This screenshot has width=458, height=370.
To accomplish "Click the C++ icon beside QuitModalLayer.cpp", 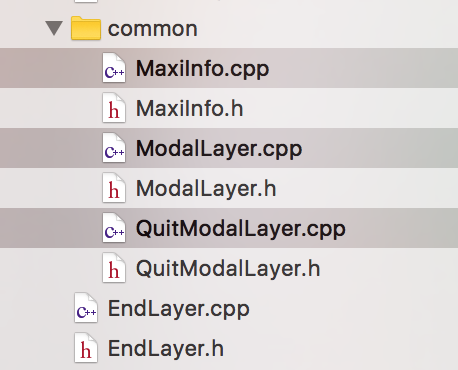I will (x=114, y=228).
